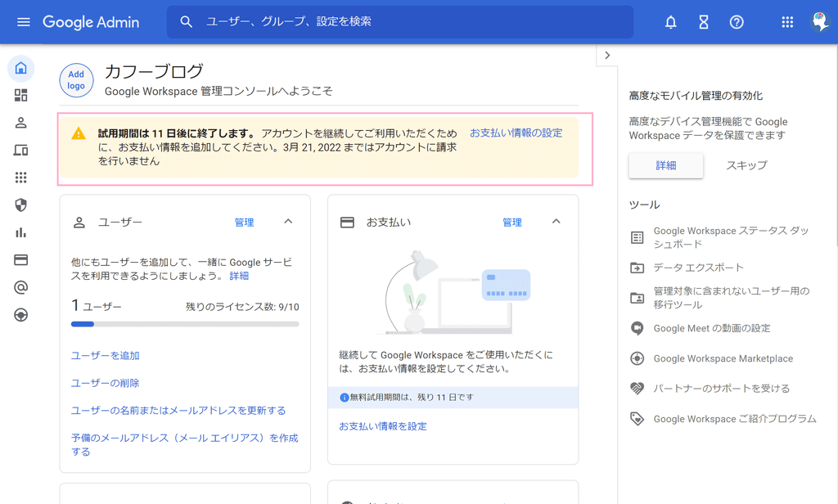Viewport: 838px width, 504px height.
Task: Click お支払い情報を設定 link
Action: click(383, 426)
